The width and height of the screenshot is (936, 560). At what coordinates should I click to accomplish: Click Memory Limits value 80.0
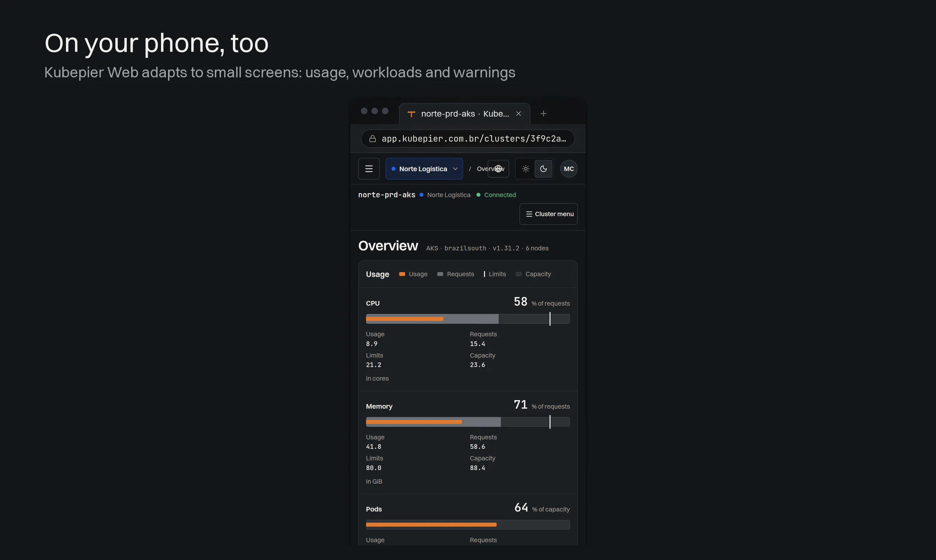pyautogui.click(x=374, y=468)
